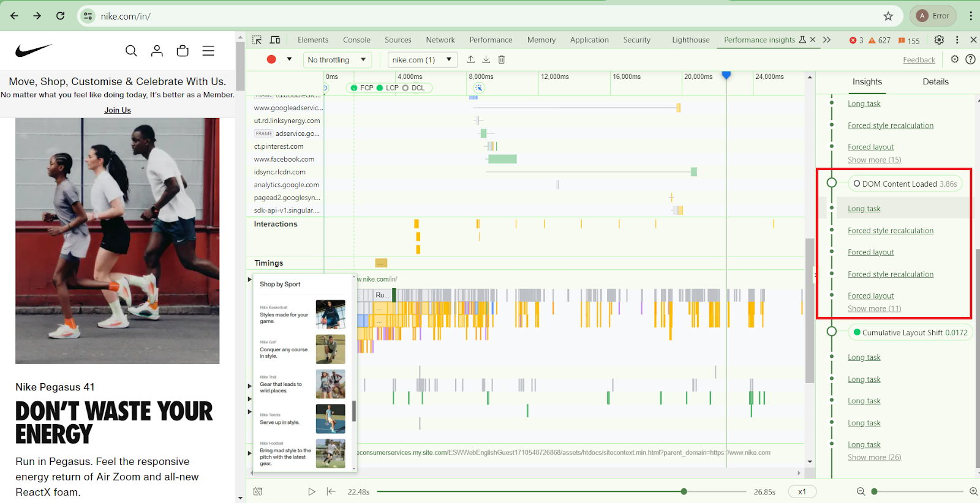Select the DOM Content Loaded 3.86s insight
Screen dimensions: 980x503
click(x=905, y=184)
